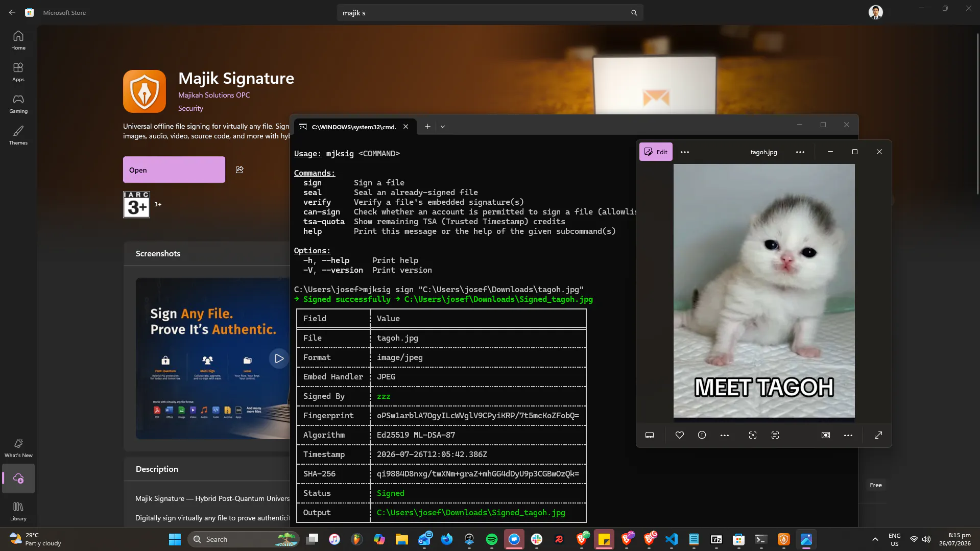Go back using the Store back arrow

click(x=12, y=12)
